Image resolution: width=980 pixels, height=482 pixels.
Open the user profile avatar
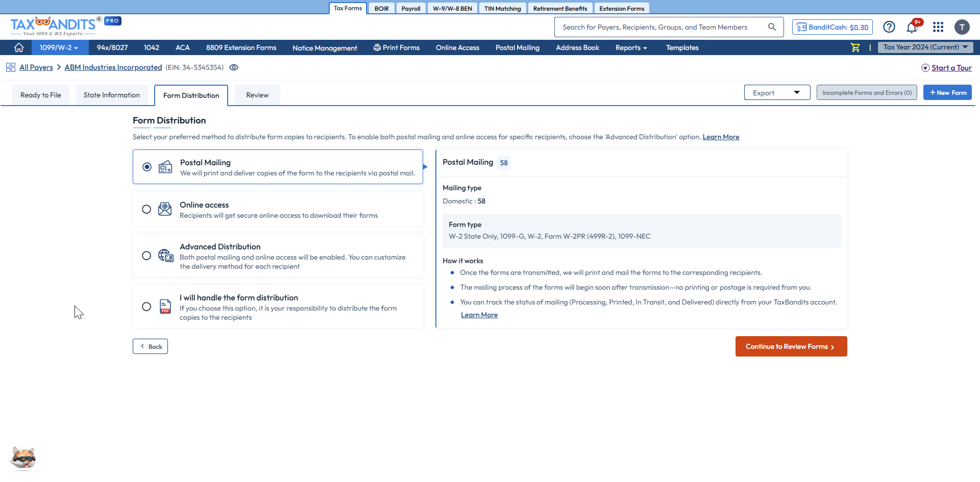point(962,27)
